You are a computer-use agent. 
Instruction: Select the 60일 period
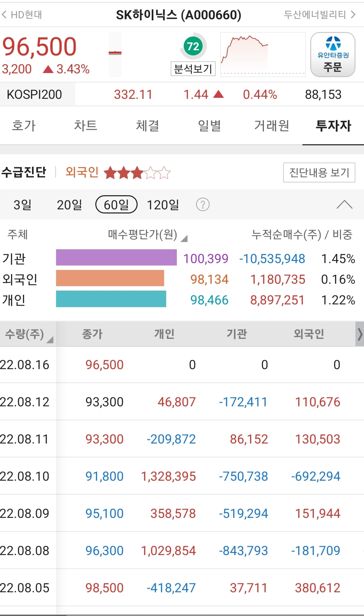point(116,205)
